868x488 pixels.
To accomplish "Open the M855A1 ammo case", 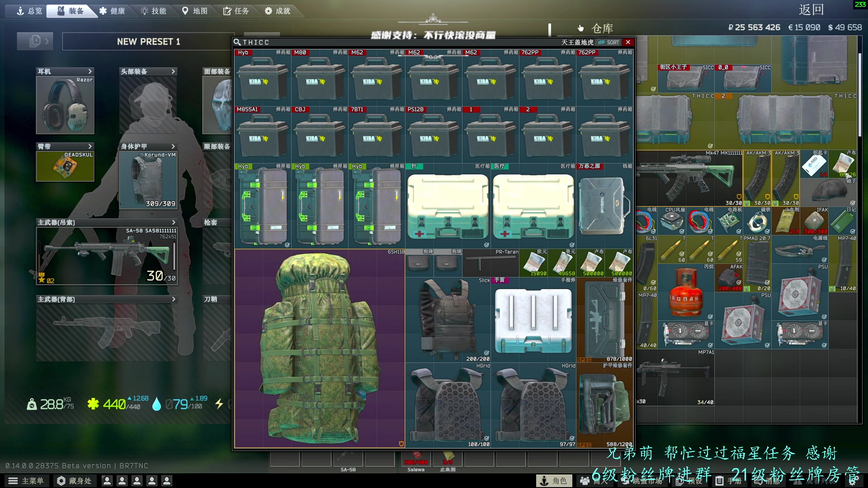I will tap(263, 134).
